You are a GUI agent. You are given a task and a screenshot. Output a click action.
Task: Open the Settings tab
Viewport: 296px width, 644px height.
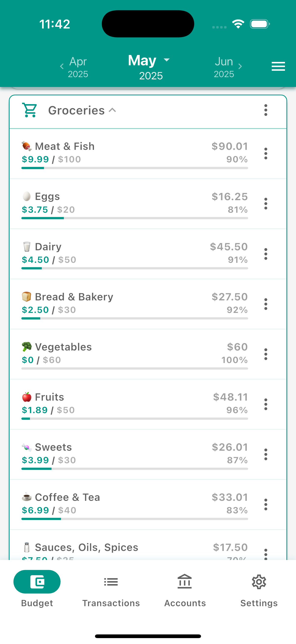click(x=259, y=589)
